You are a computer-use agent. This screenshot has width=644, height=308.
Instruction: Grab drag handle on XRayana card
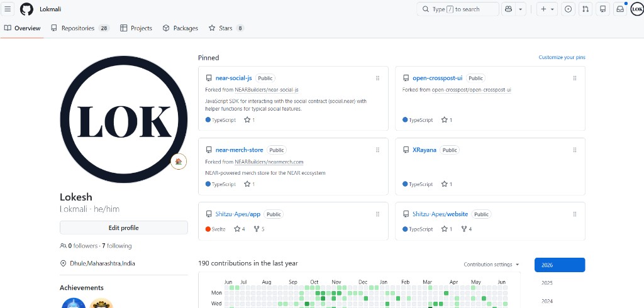coord(575,150)
